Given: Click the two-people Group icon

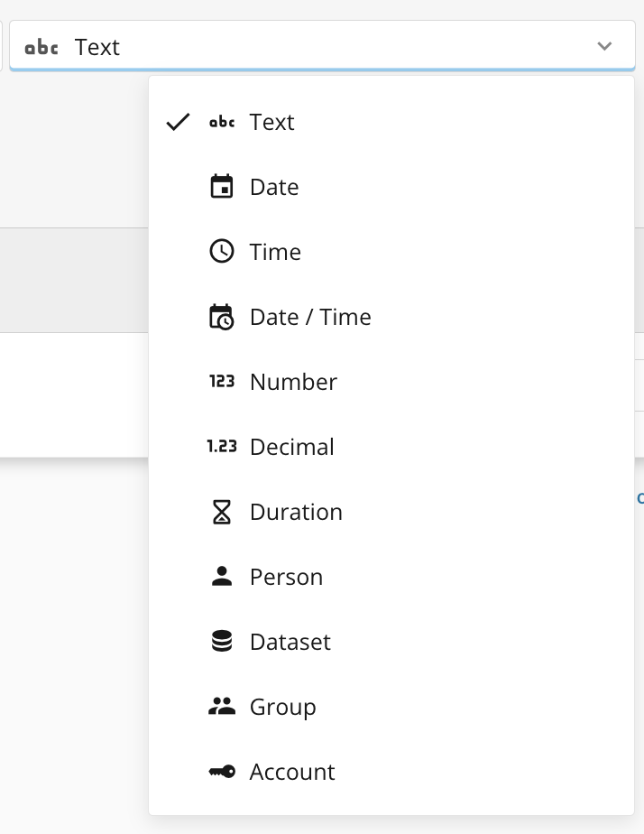Looking at the screenshot, I should (221, 707).
